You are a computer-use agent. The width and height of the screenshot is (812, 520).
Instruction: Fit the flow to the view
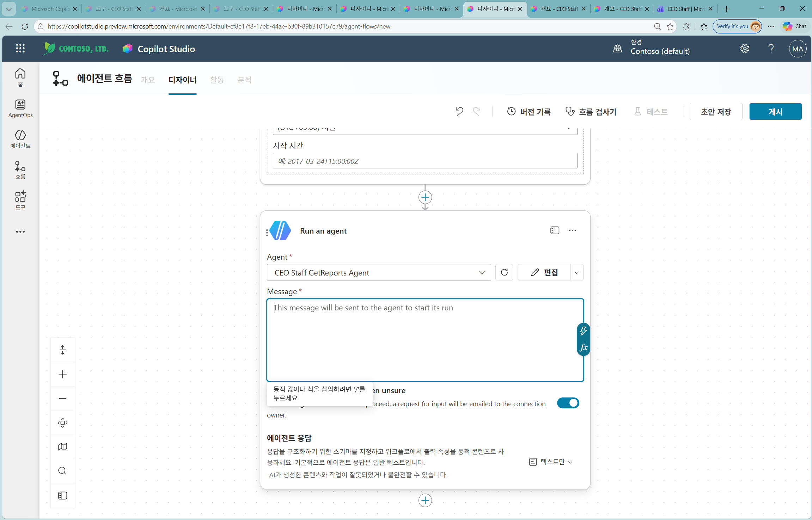pos(63,423)
